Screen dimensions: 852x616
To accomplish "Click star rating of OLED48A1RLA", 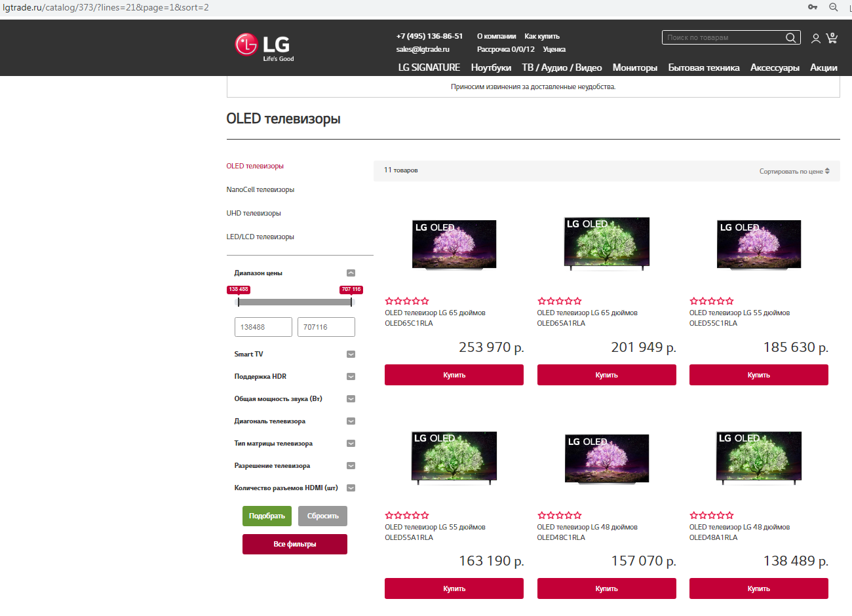I will point(711,516).
